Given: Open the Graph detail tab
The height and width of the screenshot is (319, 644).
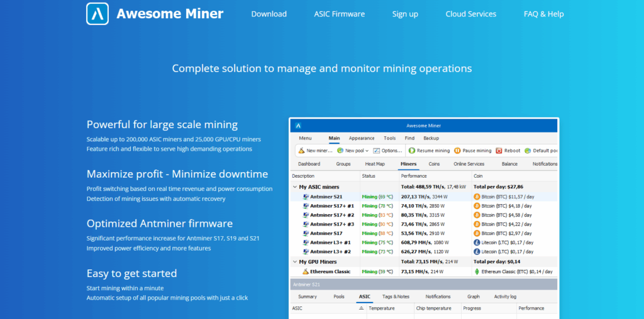Looking at the screenshot, I should coord(474,296).
